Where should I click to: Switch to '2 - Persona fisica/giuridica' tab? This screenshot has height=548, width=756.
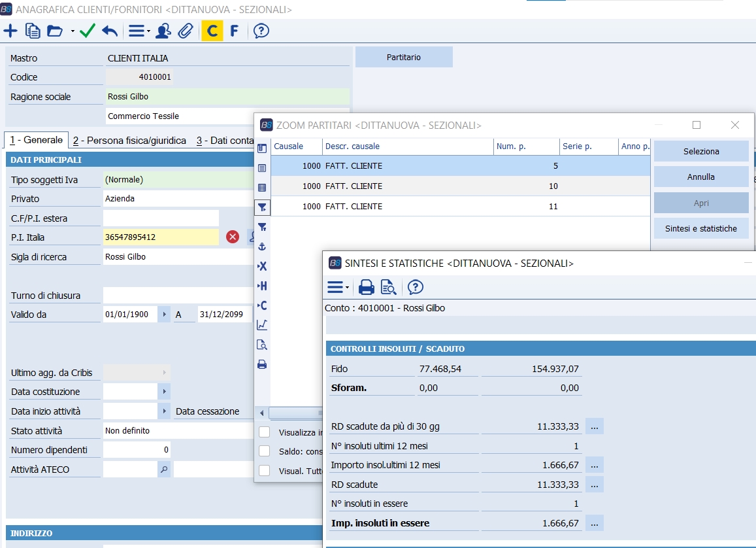coord(129,141)
